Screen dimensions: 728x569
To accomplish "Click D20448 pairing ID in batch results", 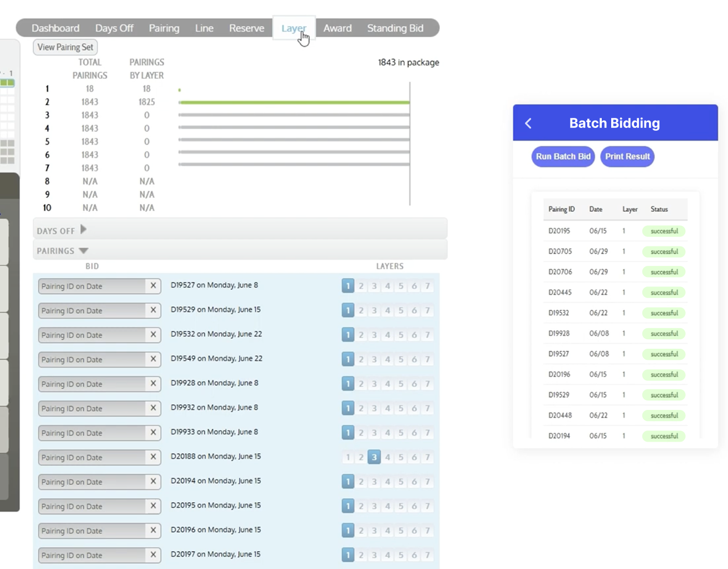I will point(560,415).
